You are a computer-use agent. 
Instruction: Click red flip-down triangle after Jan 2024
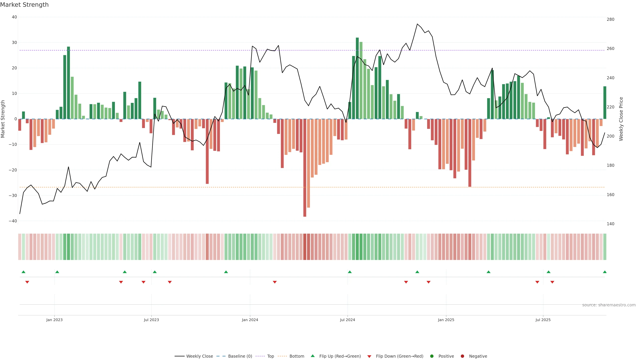coord(275,282)
